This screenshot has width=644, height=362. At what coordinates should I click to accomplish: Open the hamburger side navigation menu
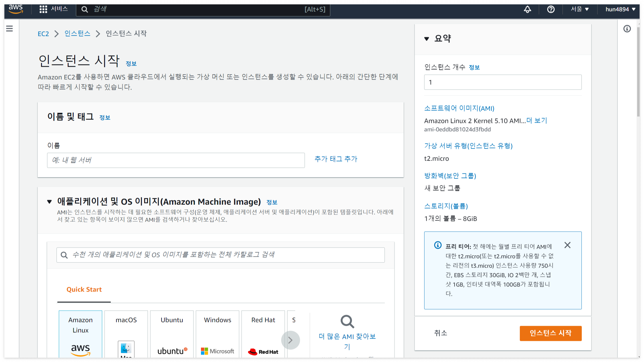(9, 29)
